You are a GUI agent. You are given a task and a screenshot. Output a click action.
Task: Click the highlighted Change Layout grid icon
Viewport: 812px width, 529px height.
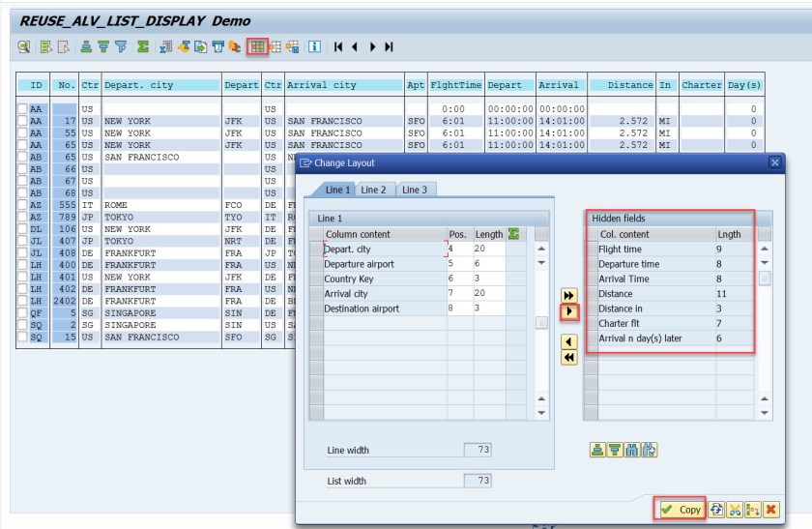257,47
